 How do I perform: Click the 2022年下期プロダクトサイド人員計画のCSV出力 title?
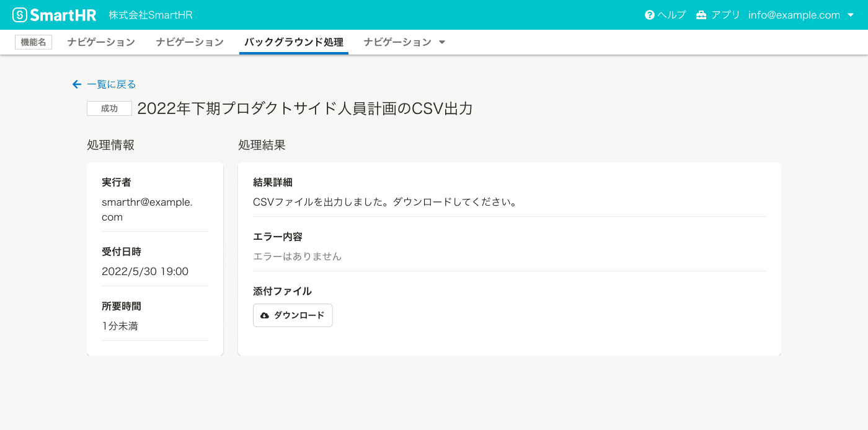(305, 108)
